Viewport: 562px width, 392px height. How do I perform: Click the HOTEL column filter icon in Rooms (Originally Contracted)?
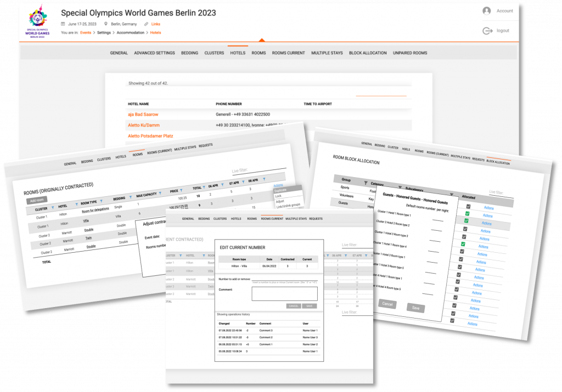tap(76, 204)
